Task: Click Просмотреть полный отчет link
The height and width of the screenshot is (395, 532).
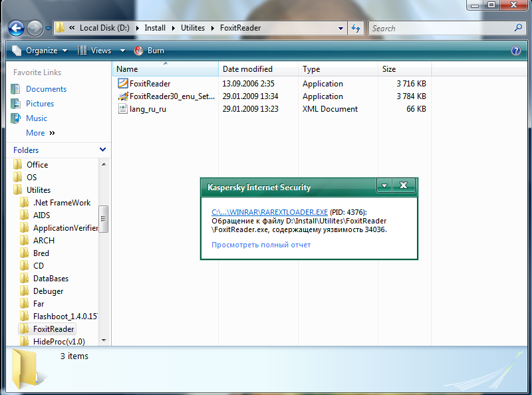Action: (x=261, y=245)
